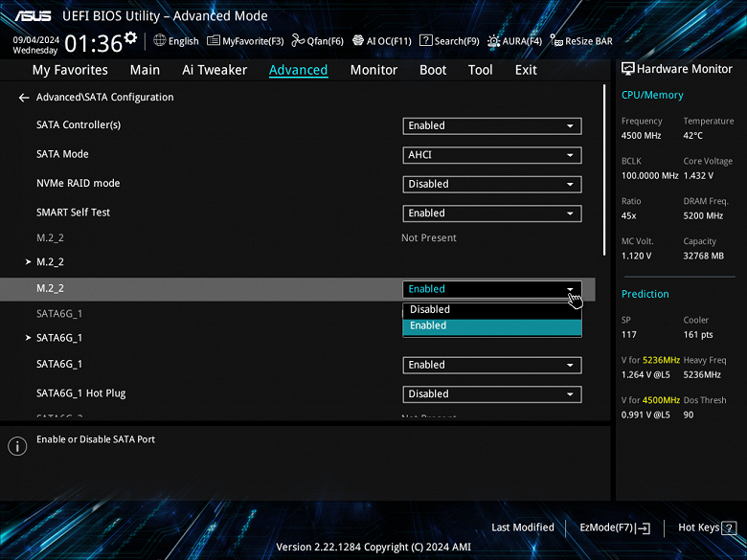Click the Version 2.22.1284 copyright text
The width and height of the screenshot is (747, 560).
pos(373,548)
